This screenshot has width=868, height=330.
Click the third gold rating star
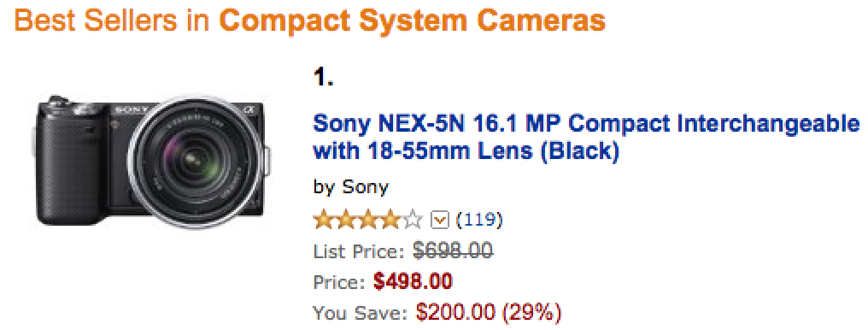[367, 221]
